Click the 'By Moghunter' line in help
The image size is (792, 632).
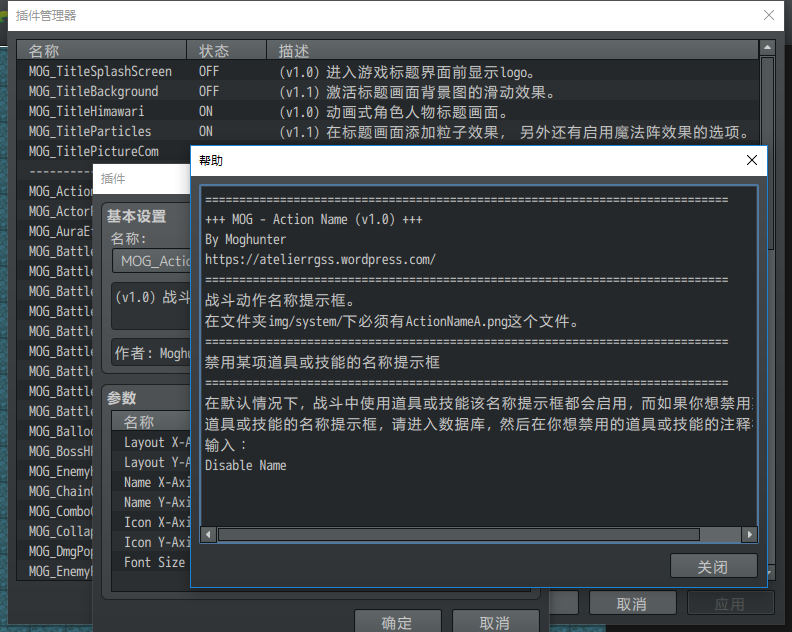(245, 239)
